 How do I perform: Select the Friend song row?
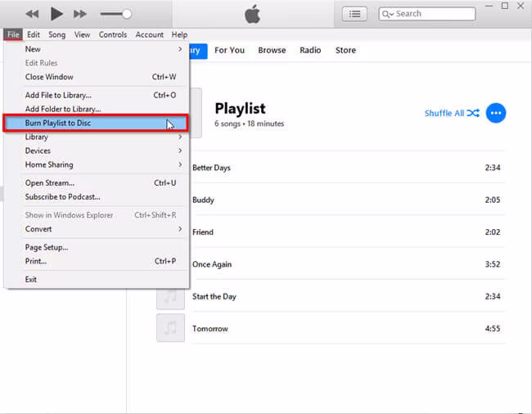pos(348,232)
